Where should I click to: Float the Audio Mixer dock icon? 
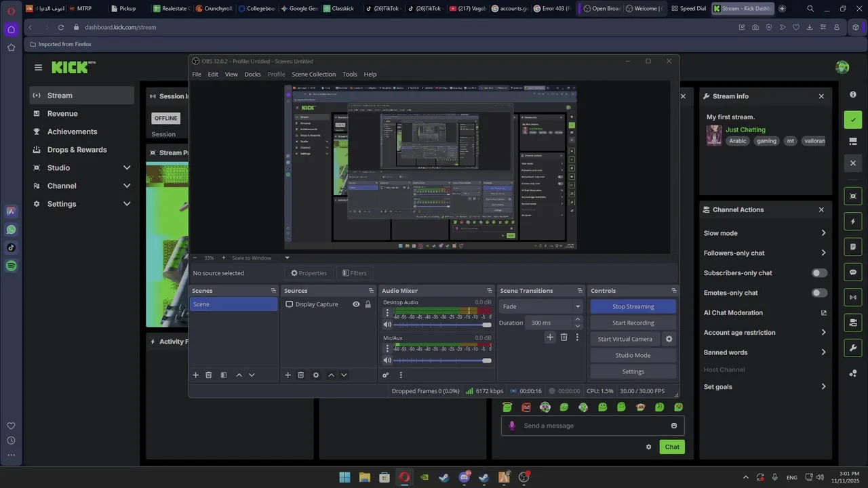(x=490, y=291)
